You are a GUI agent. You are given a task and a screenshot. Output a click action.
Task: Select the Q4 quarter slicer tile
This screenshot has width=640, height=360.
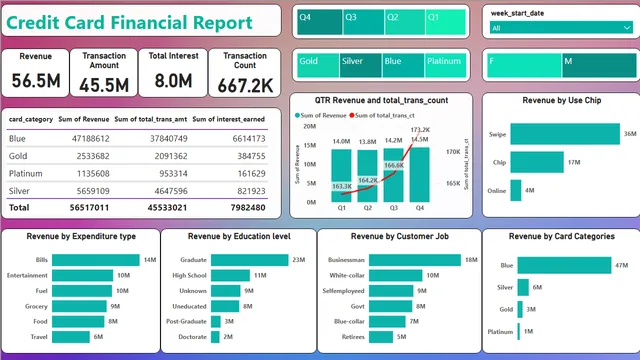320,22
